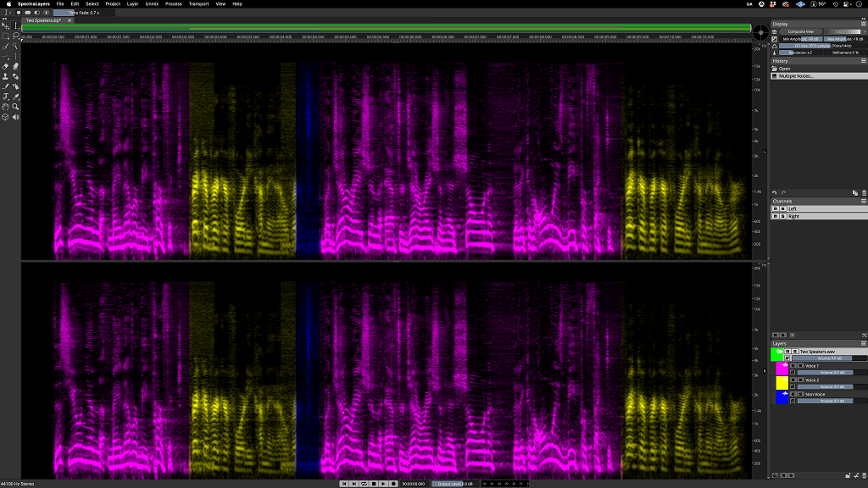
Task: Select the amplify spray tool
Action: (x=16, y=86)
